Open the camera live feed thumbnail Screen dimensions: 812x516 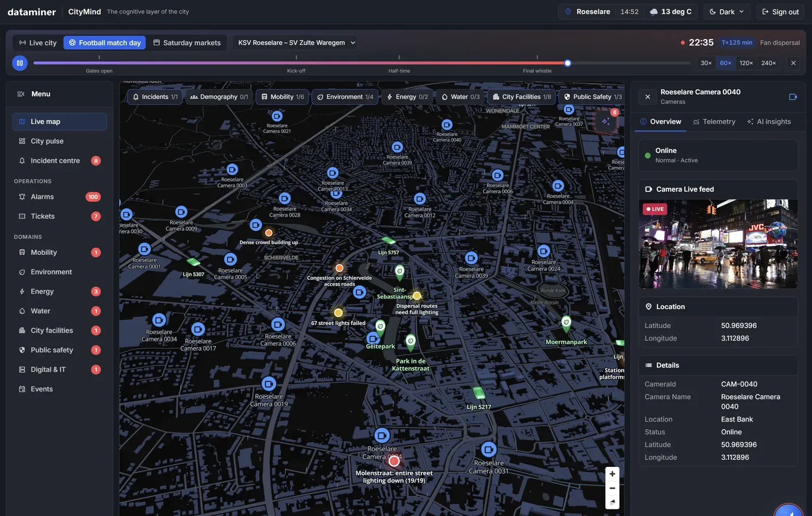[x=718, y=244]
